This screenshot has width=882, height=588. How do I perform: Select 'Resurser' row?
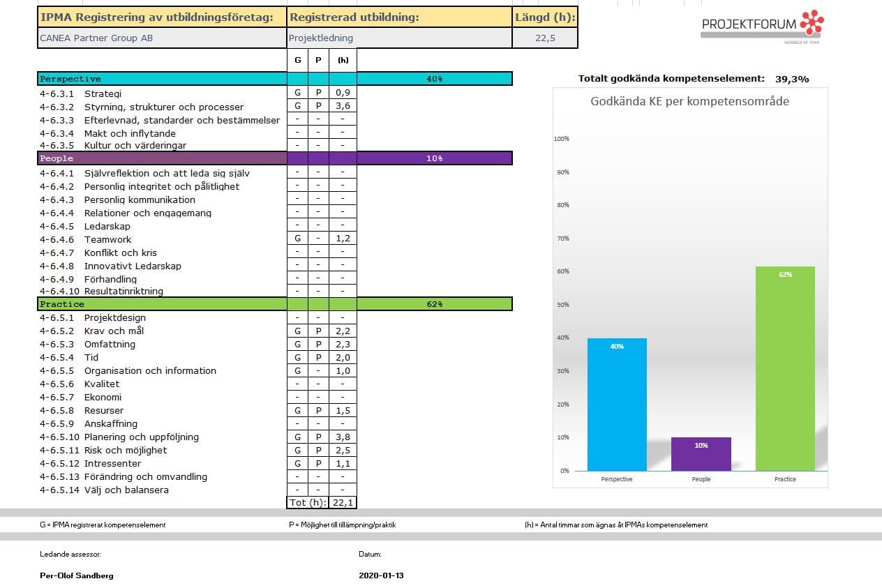tap(104, 410)
